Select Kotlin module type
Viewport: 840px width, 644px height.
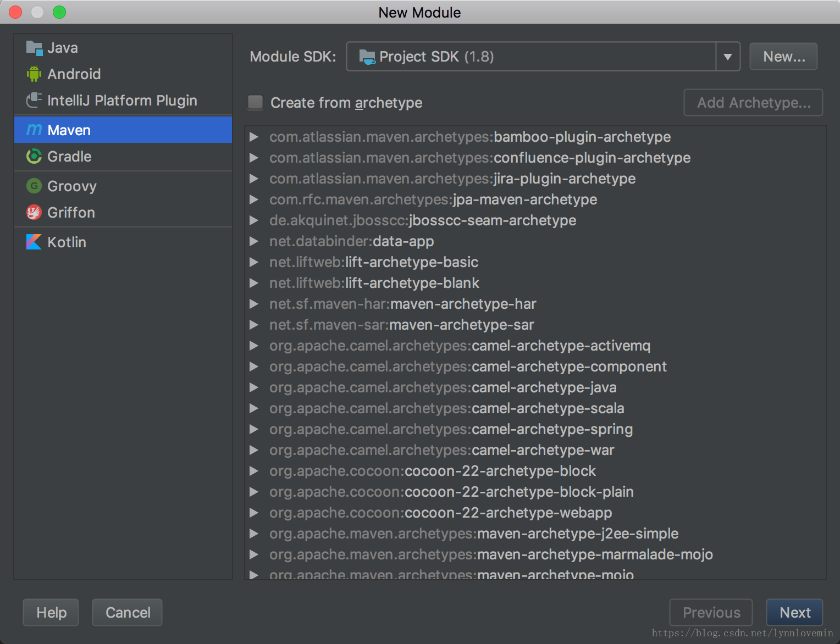(x=123, y=242)
